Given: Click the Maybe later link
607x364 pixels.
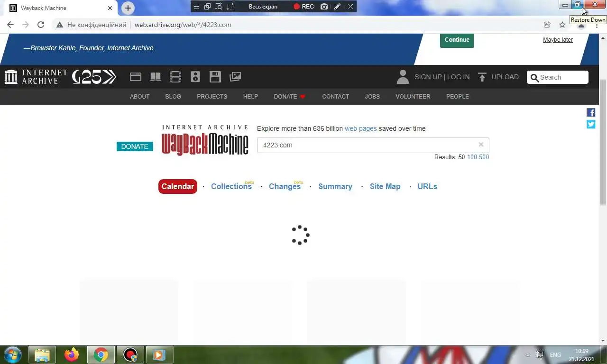Looking at the screenshot, I should [558, 40].
